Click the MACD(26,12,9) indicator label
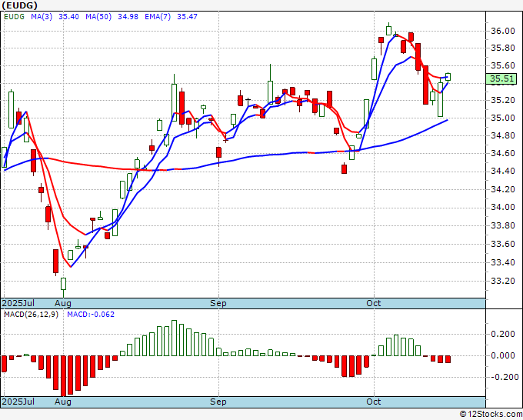 31,315
